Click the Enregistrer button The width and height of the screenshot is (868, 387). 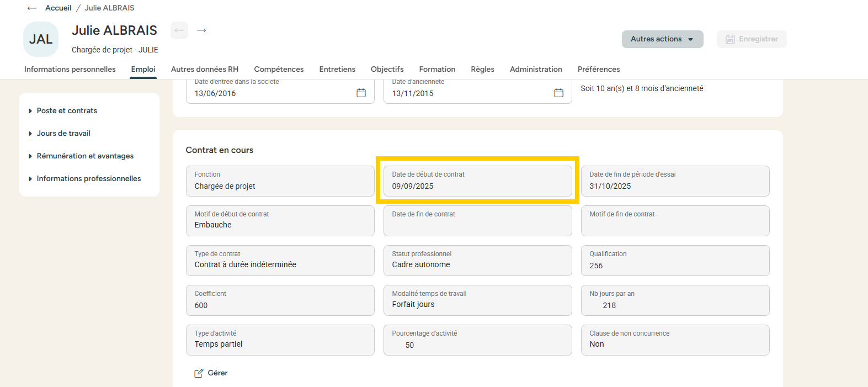pos(752,39)
